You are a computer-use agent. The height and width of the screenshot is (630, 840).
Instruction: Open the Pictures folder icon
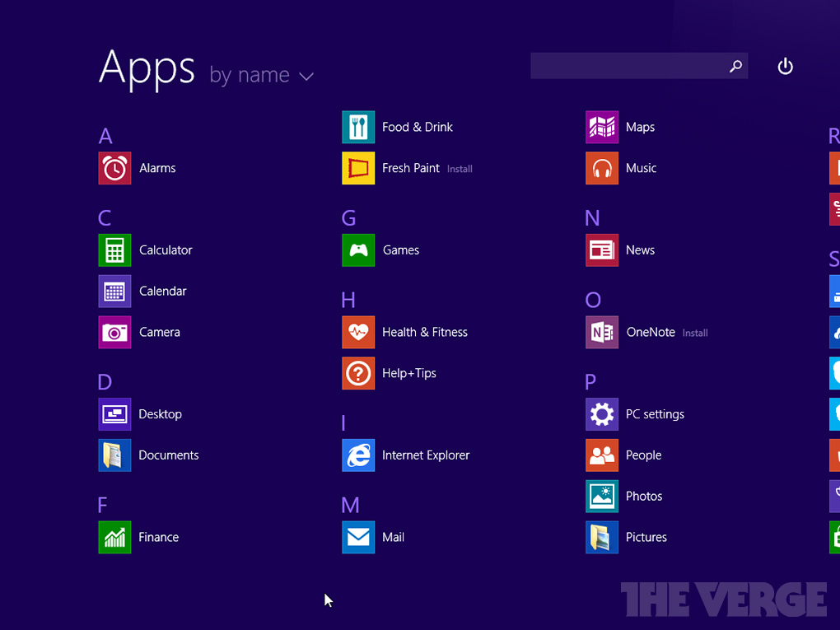(x=602, y=537)
